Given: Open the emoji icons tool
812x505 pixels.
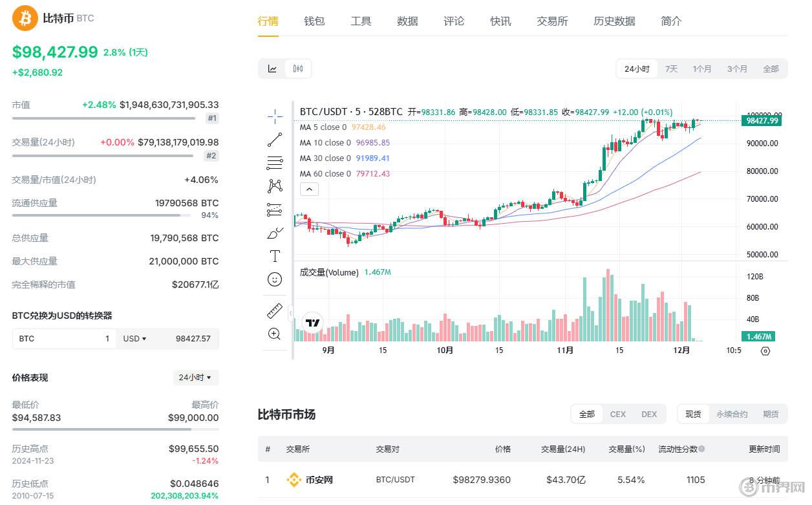Looking at the screenshot, I should tap(275, 279).
